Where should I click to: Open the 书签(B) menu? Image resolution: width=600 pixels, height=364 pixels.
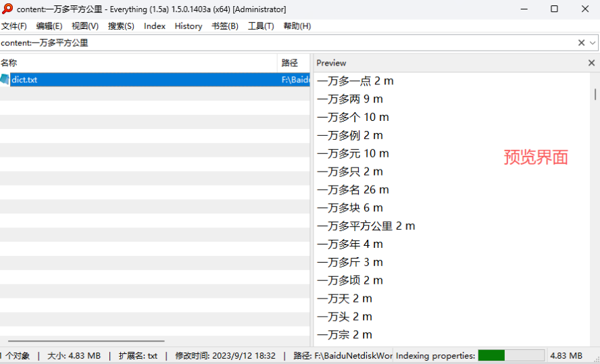(x=225, y=26)
